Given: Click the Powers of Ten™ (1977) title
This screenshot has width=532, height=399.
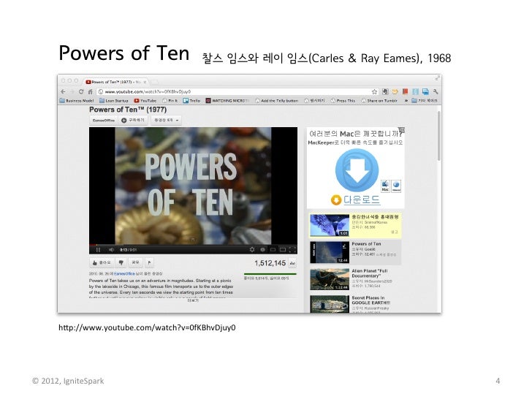Looking at the screenshot, I should click(x=128, y=110).
